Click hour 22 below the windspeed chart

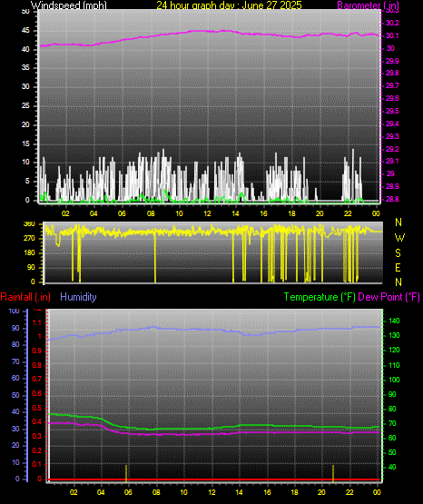click(x=348, y=213)
